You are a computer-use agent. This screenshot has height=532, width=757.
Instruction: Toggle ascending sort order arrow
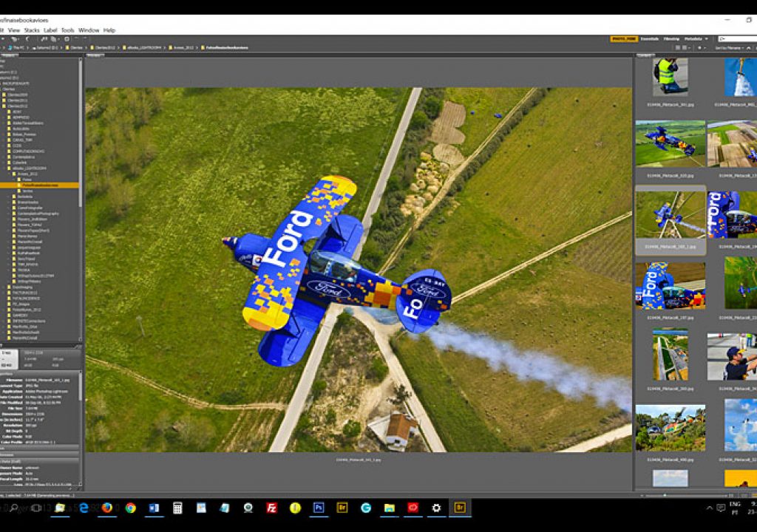point(749,48)
